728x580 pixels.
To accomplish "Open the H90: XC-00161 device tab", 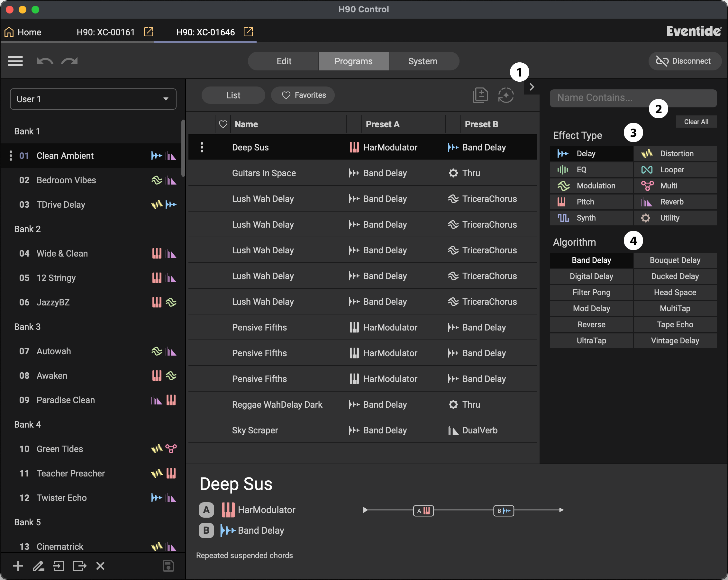I will [x=105, y=32].
